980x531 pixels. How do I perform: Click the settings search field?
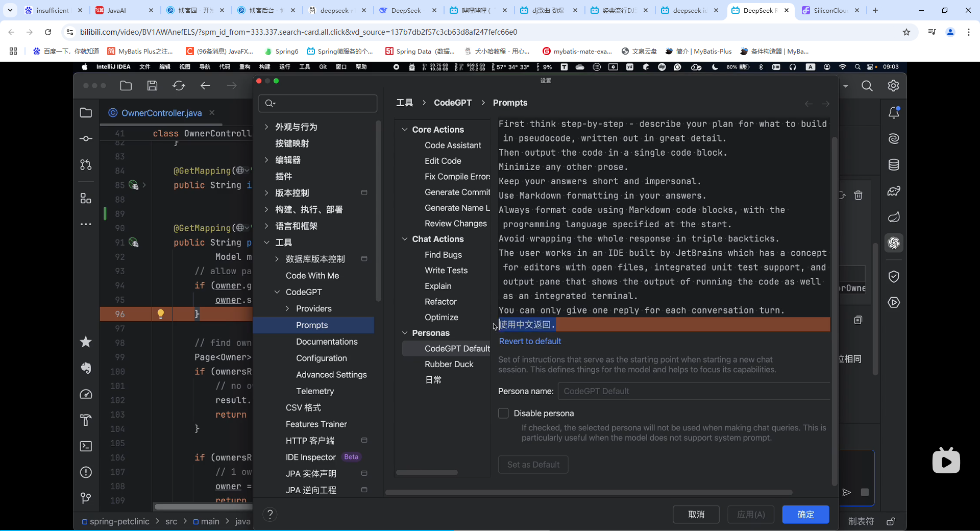tap(318, 103)
